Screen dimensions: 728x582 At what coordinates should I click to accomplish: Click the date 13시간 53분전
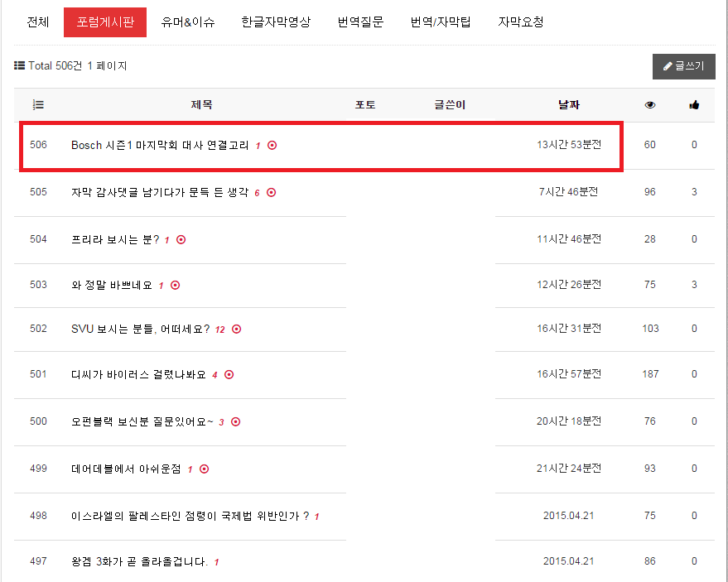569,145
